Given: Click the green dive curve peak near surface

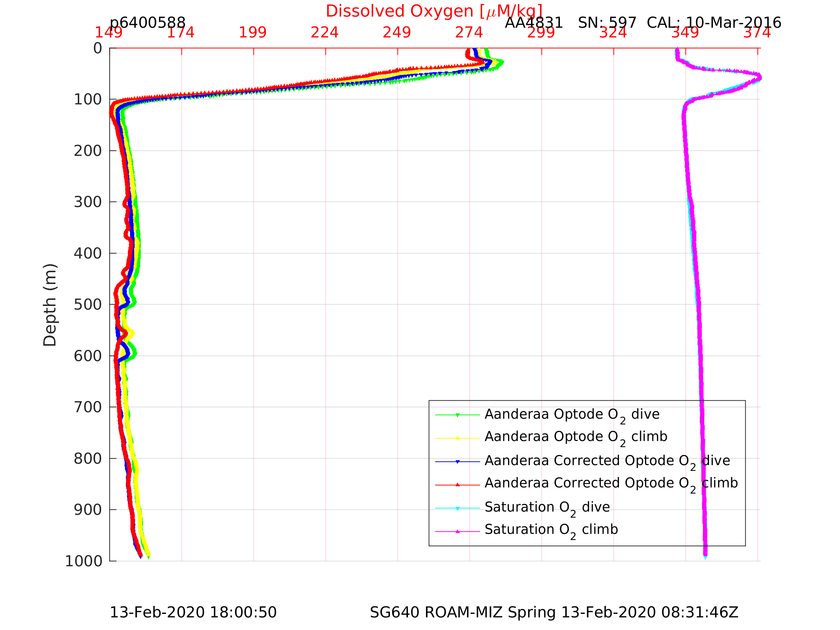Looking at the screenshot, I should pos(501,62).
